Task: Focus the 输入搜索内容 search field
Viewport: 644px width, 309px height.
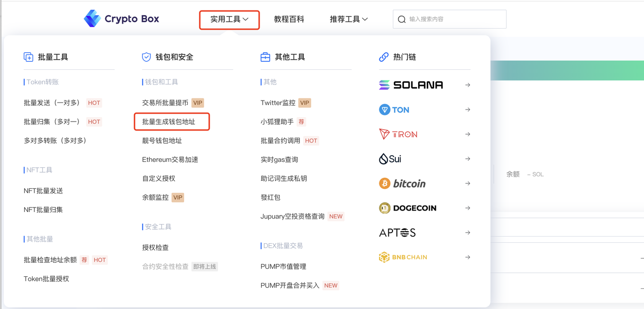Action: point(449,19)
